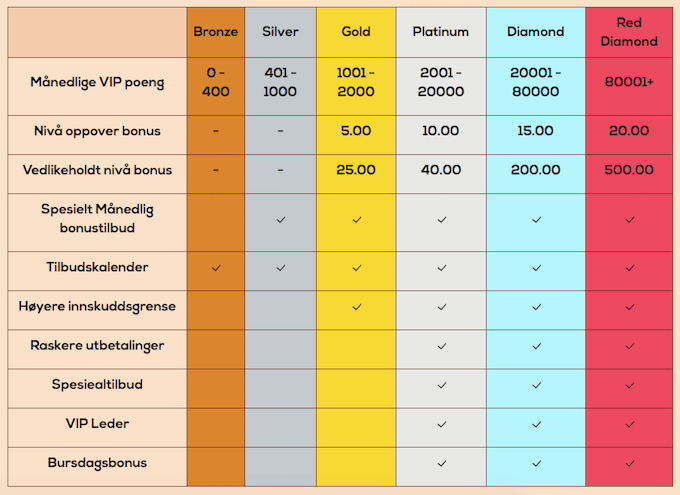680x495 pixels.
Task: Click Platinum checkmark in Bursdagsbonus row
Action: (x=442, y=463)
